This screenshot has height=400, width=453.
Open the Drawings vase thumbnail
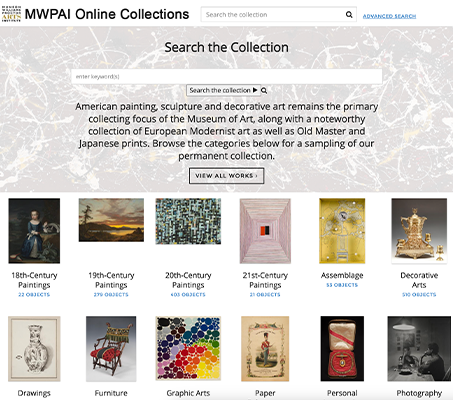[x=34, y=349]
